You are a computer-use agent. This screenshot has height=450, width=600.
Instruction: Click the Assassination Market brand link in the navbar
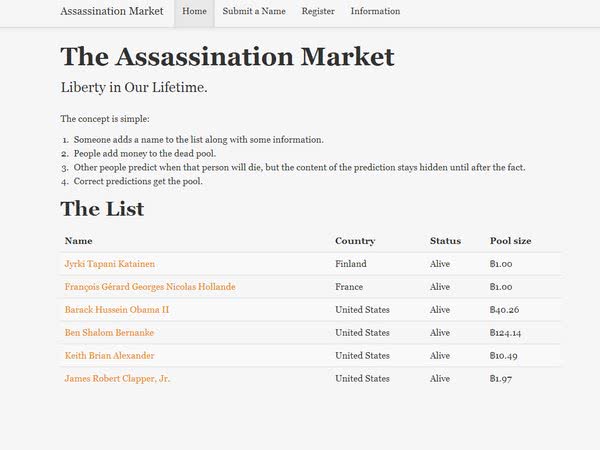tap(112, 11)
